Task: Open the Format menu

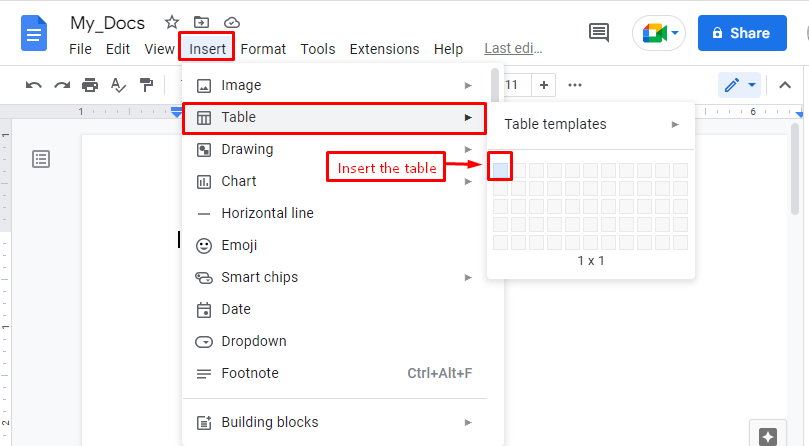Action: pyautogui.click(x=263, y=49)
